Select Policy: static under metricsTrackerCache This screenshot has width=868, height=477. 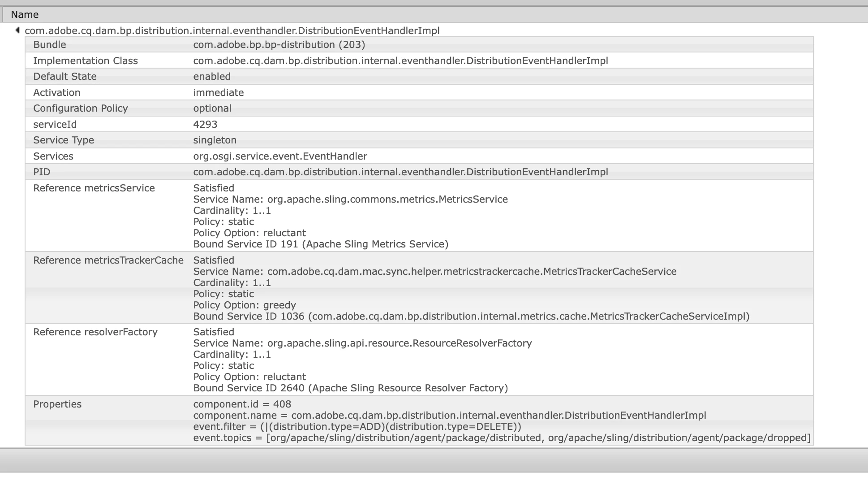(x=223, y=294)
